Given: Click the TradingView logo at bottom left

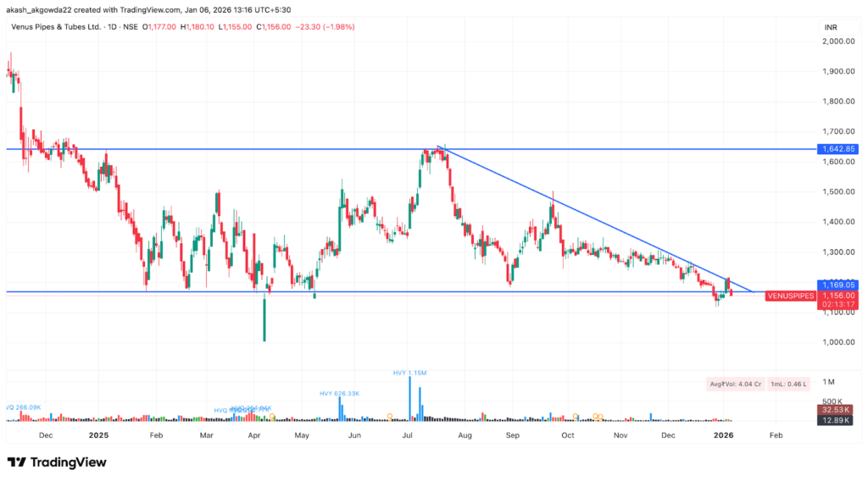Looking at the screenshot, I should [x=57, y=462].
